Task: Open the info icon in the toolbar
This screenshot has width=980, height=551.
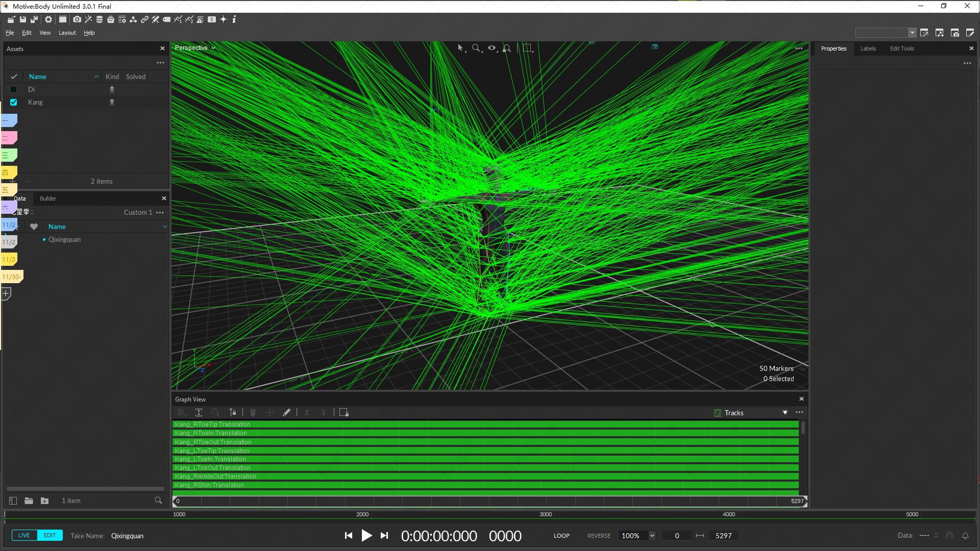Action: [234, 19]
